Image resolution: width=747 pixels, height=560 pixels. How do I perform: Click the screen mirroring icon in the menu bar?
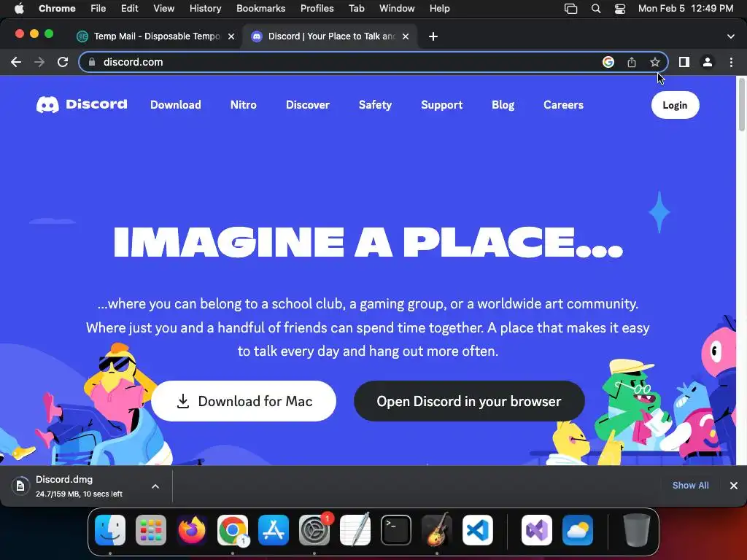(x=570, y=9)
